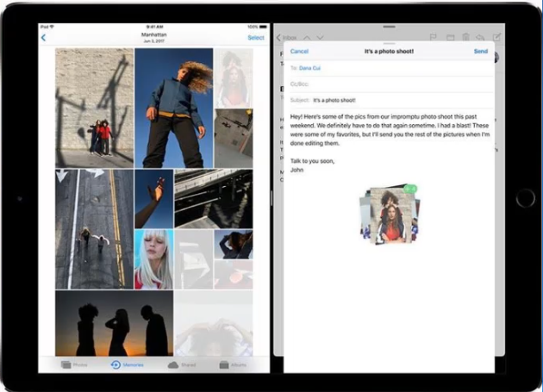Image resolution: width=543 pixels, height=392 pixels.
Task: Open the Albums tab
Action: click(235, 365)
